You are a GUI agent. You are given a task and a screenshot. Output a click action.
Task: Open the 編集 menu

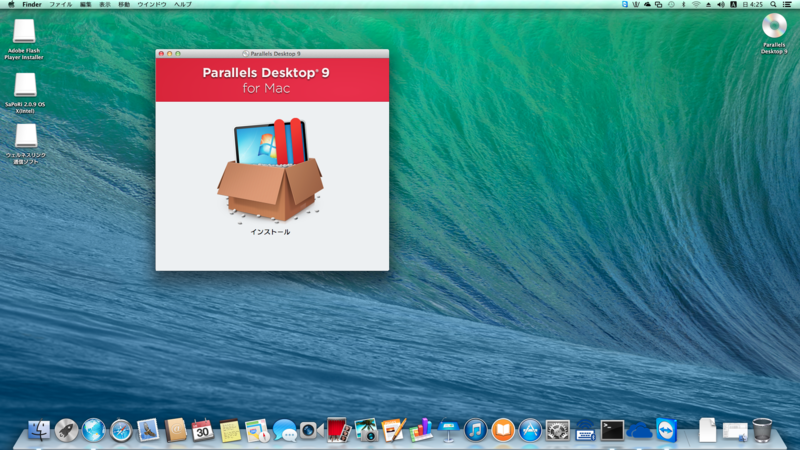point(85,4)
